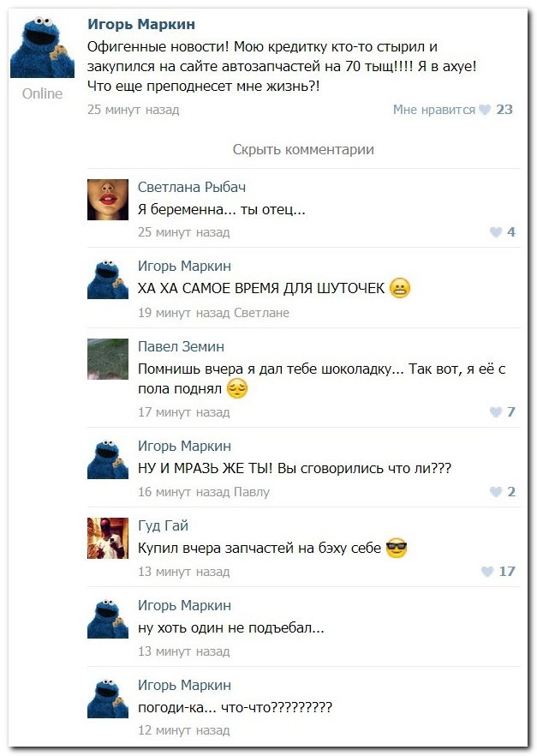The width and height of the screenshot is (537, 756).
Task: Open Павел Земин's avatar picture
Action: [x=108, y=358]
